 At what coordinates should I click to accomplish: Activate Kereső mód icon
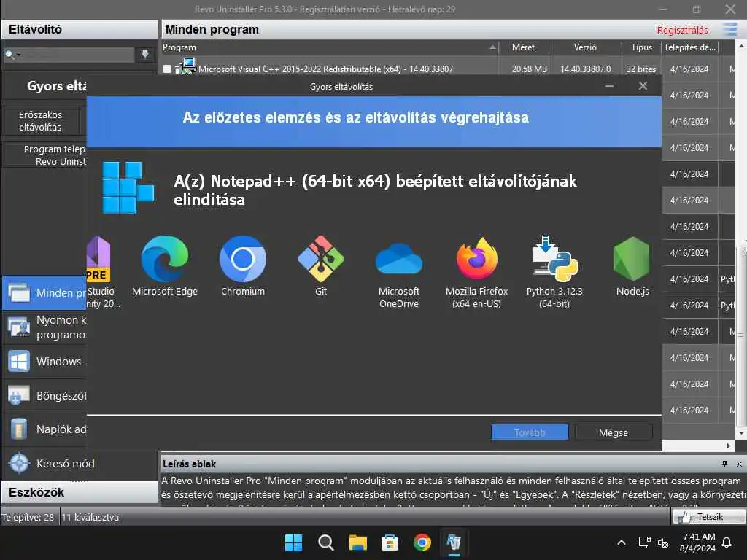19,463
